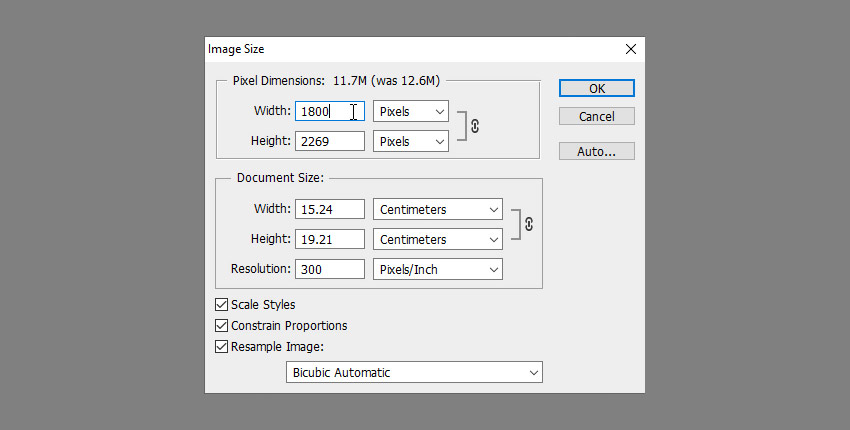Image resolution: width=850 pixels, height=430 pixels.
Task: Confirm with the OK button
Action: 597,88
